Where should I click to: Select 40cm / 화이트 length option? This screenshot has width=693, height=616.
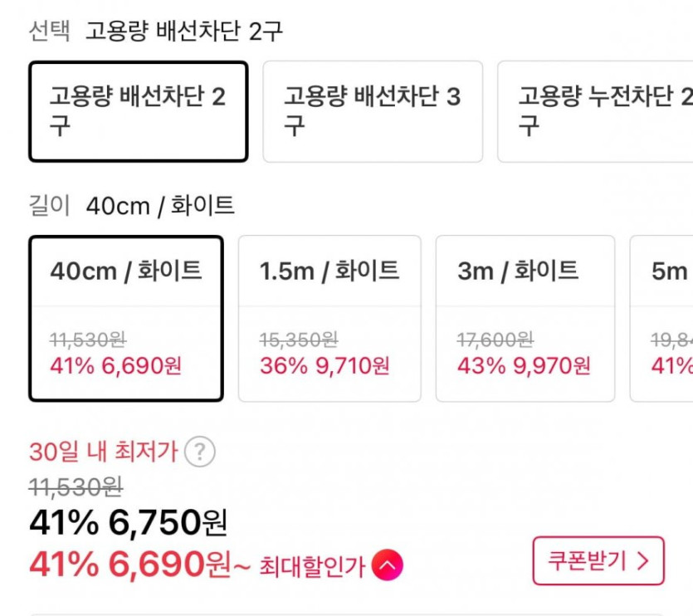click(125, 319)
